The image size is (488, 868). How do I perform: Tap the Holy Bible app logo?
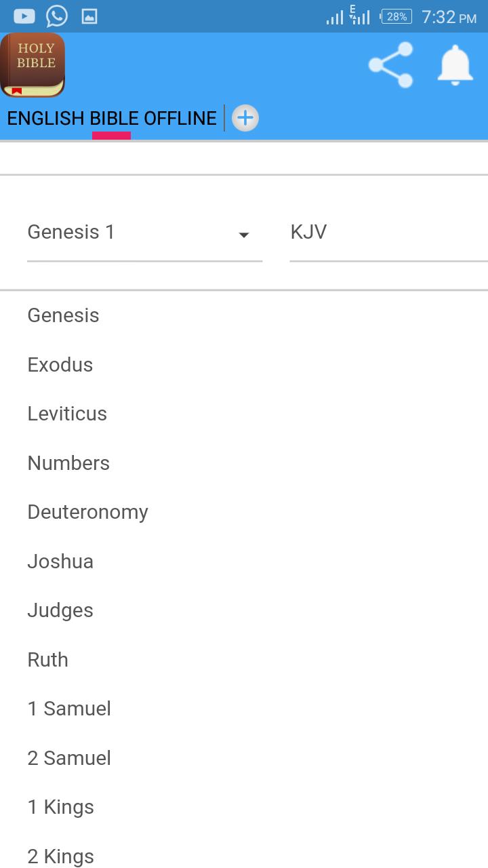click(33, 65)
